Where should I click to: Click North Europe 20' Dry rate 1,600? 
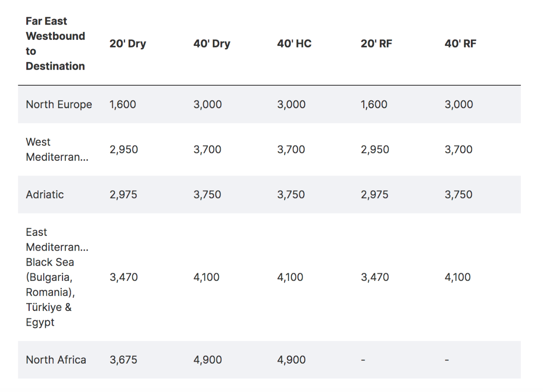coord(123,104)
